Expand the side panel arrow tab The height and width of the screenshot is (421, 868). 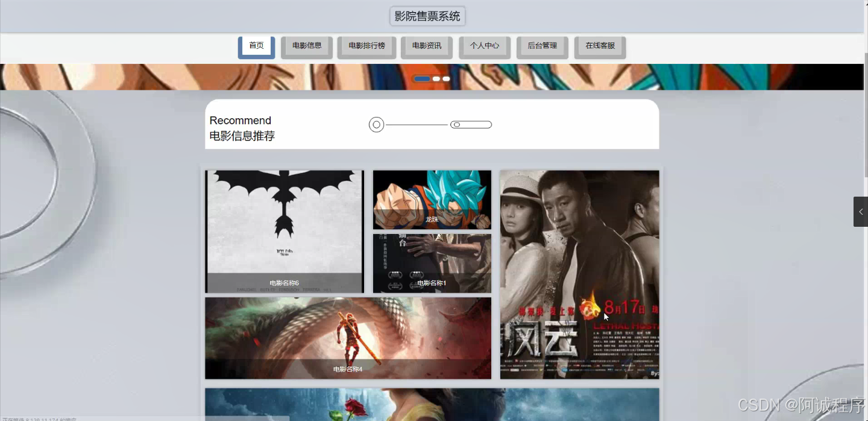click(x=861, y=212)
